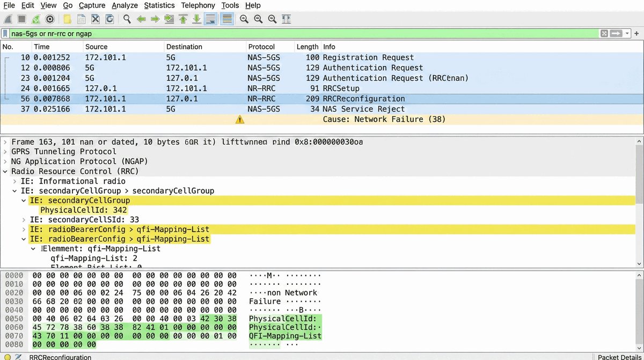Expand the NG Application Protocol (NGAP) node
Image resolution: width=644 pixels, height=360 pixels.
pos(5,161)
